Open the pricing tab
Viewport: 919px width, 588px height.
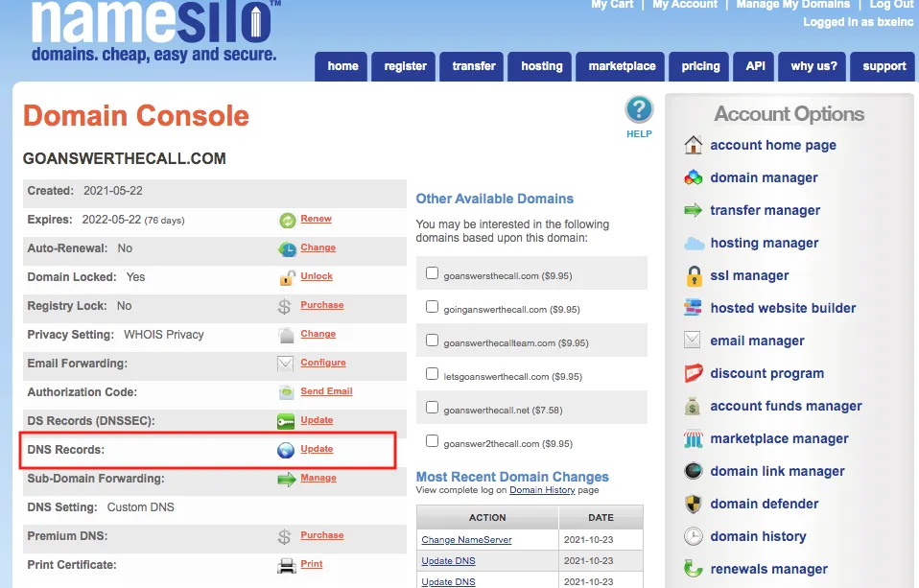pos(699,66)
